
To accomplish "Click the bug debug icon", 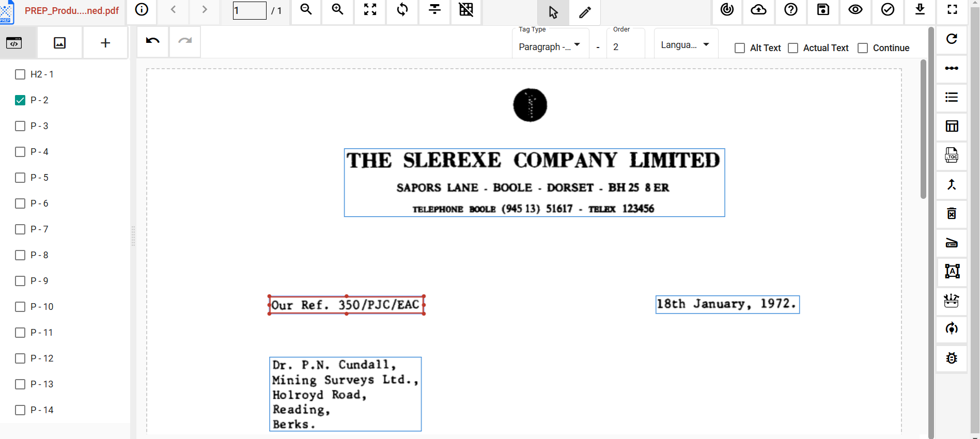I will 952,358.
